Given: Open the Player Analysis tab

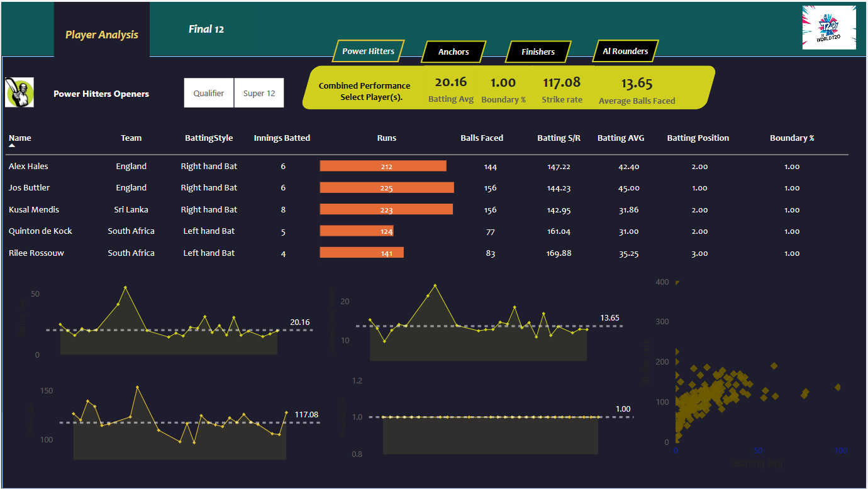Looking at the screenshot, I should [102, 35].
